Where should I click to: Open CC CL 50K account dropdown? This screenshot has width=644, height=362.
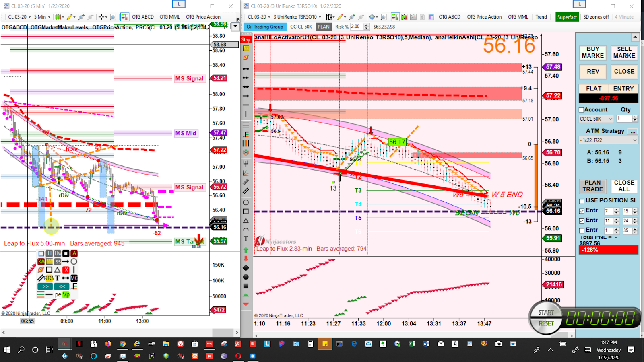596,119
